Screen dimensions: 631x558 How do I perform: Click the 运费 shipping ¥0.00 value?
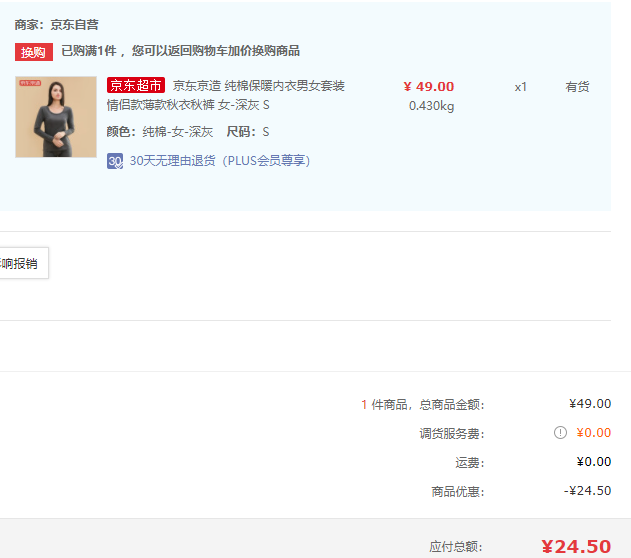(594, 462)
